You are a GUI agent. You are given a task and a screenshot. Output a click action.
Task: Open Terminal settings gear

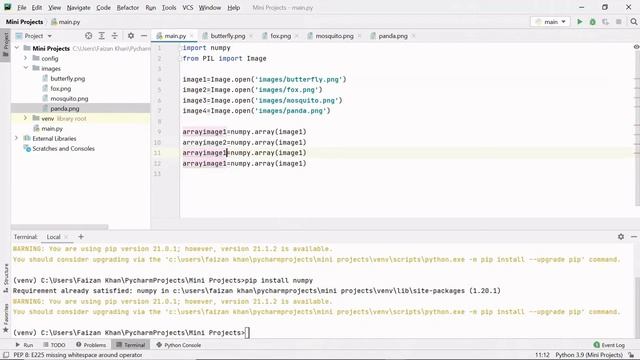point(621,236)
